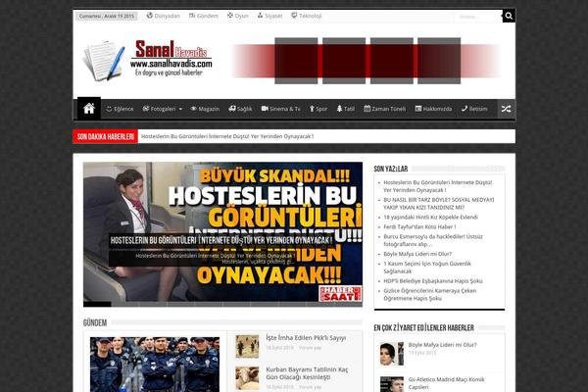Screen dimensions: 588x392
Task: Open recent post 'HDP'li Belediye Eşbaşkanına'
Action: [x=433, y=281]
